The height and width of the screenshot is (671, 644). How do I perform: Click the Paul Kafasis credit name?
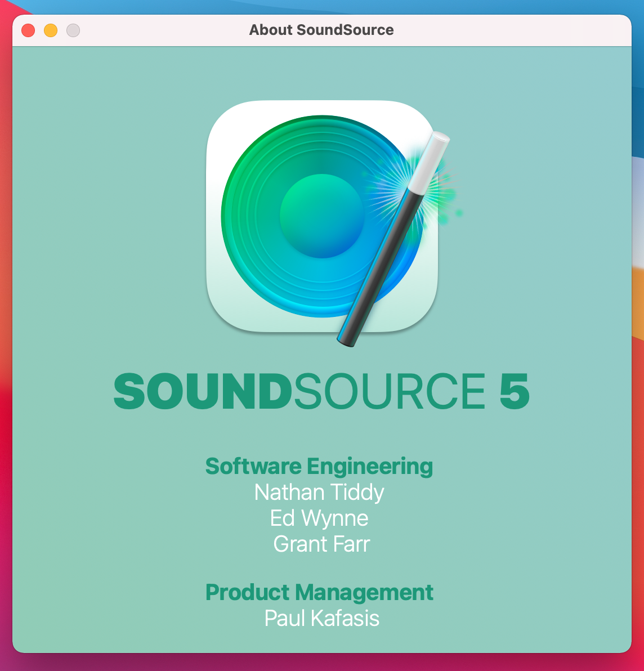pos(322,618)
